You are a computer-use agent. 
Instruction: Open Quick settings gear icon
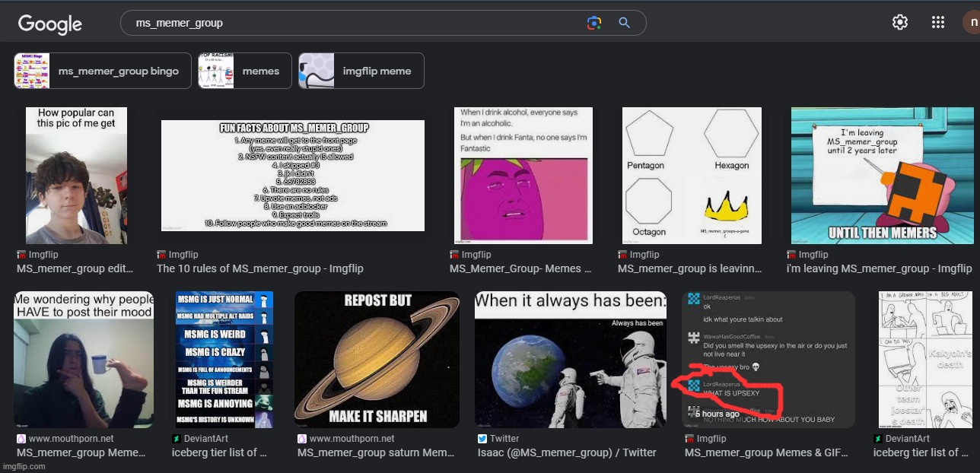(900, 22)
